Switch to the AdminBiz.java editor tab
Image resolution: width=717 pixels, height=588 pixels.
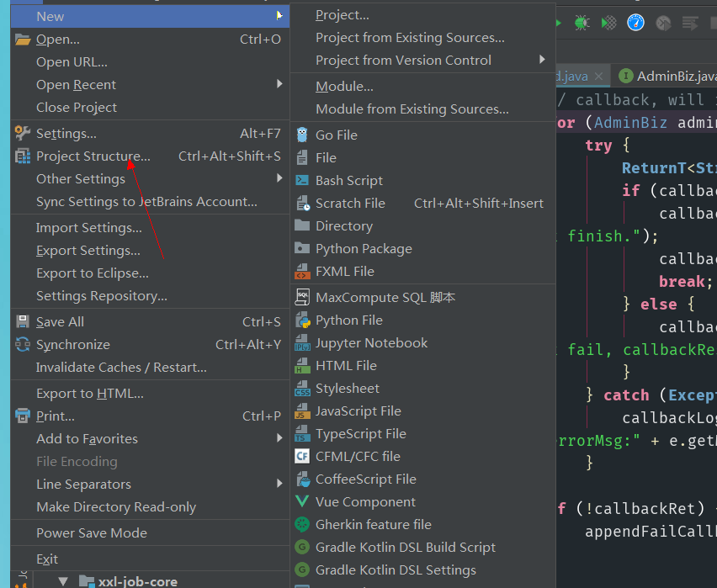click(x=667, y=76)
